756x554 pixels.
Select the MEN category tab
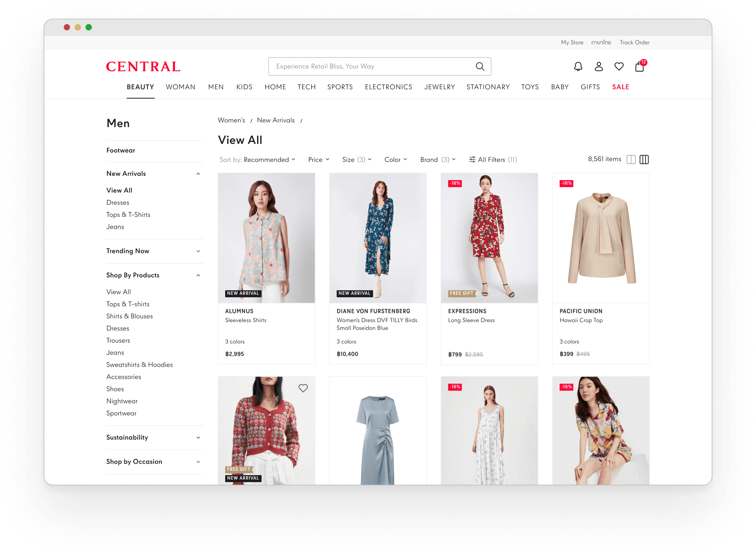(x=216, y=87)
